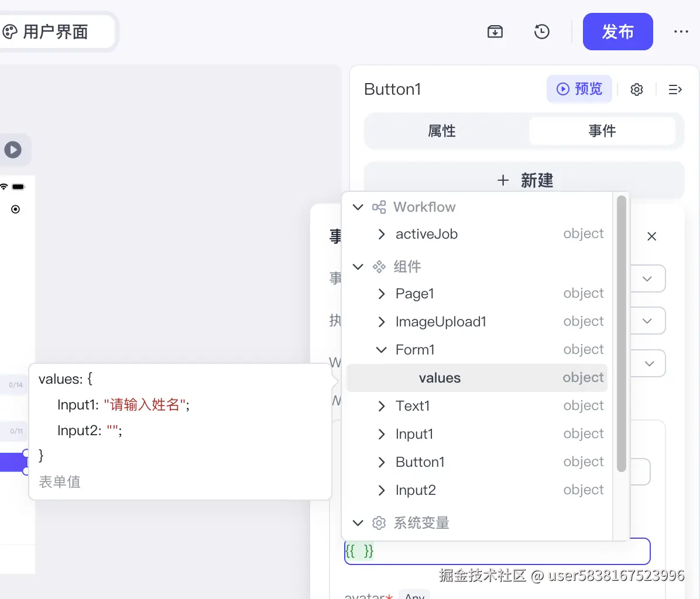700x599 pixels.
Task: Switch to the 属性 tab
Action: tap(441, 130)
